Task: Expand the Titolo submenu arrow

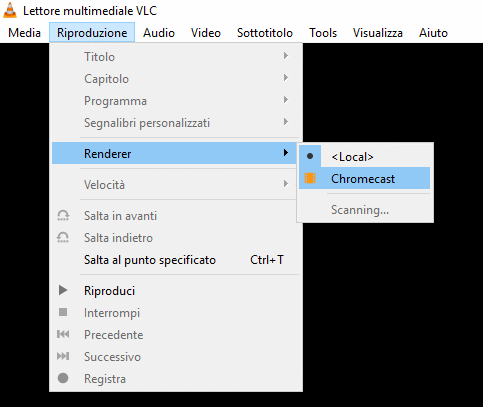Action: coord(286,56)
